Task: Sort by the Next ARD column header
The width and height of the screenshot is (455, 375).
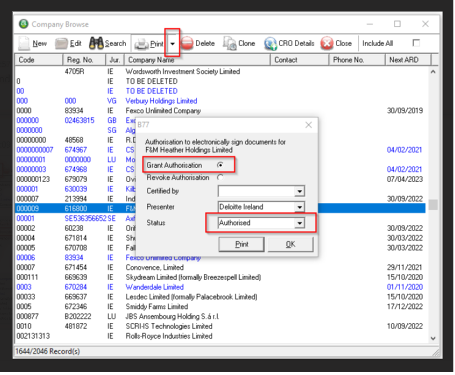Action: pyautogui.click(x=408, y=60)
